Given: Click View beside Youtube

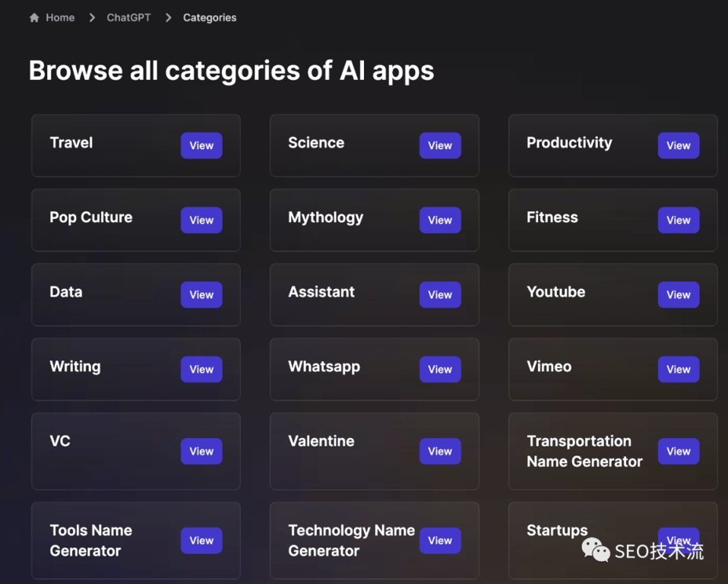Looking at the screenshot, I should pos(679,294).
